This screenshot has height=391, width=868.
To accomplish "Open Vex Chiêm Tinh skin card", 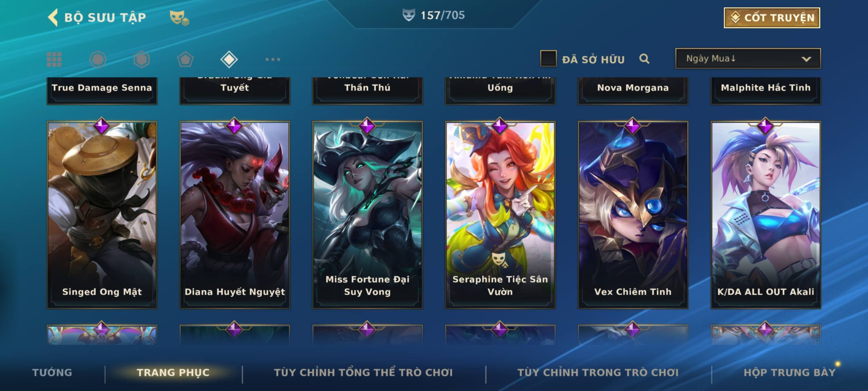I will (x=633, y=215).
